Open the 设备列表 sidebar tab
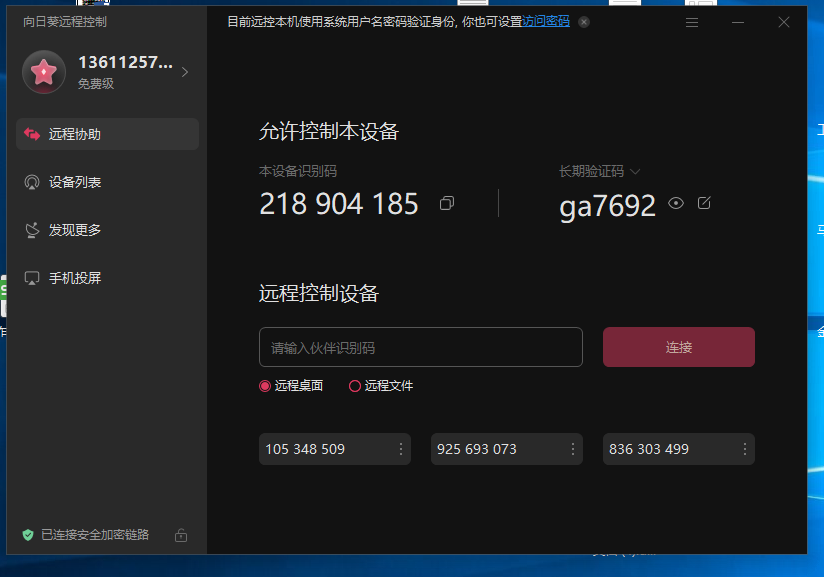Screen dimensions: 824x577 click(x=75, y=182)
